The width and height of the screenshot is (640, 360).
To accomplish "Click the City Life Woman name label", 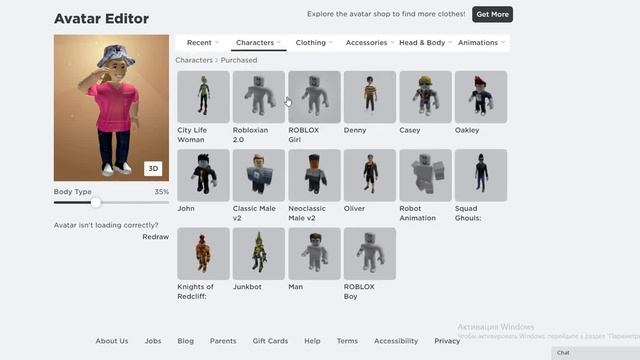I will [x=192, y=135].
